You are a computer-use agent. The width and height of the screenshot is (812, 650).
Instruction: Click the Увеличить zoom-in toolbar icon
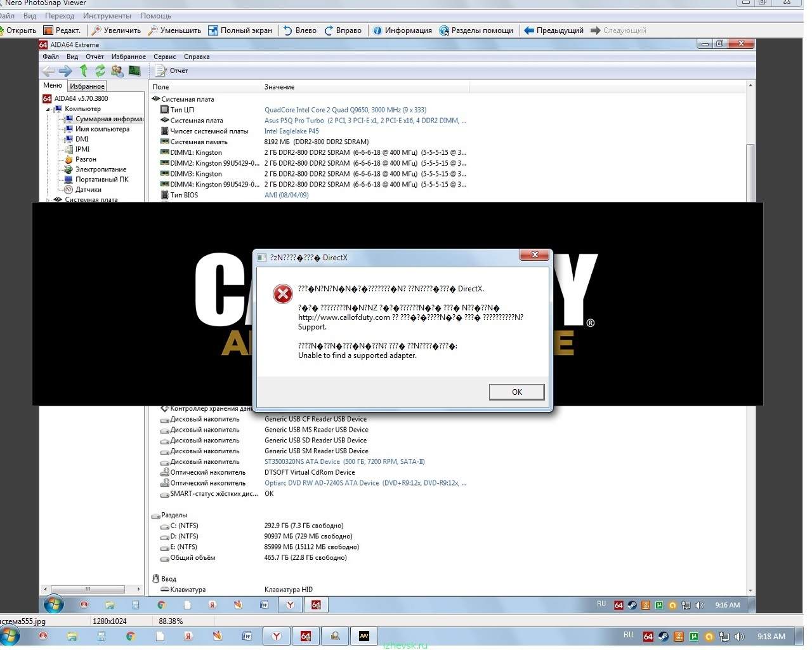(x=116, y=30)
